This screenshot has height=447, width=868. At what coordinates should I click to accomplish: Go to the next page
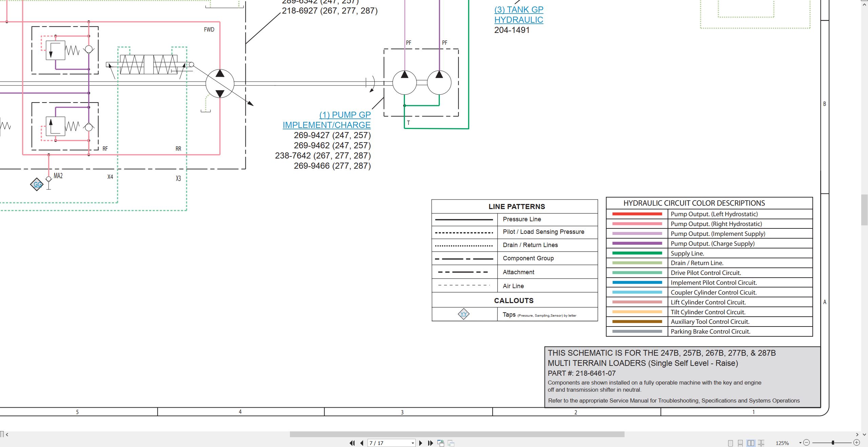point(421,443)
